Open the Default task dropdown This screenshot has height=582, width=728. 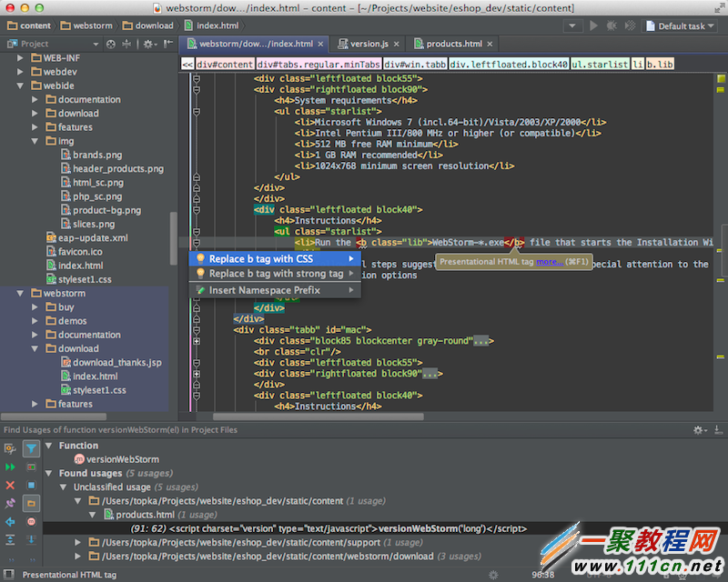(680, 26)
